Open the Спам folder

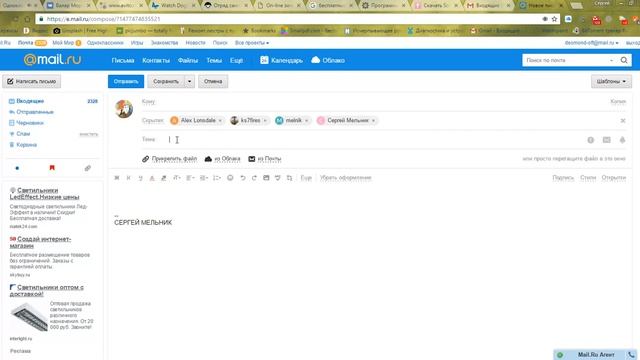pos(23,134)
